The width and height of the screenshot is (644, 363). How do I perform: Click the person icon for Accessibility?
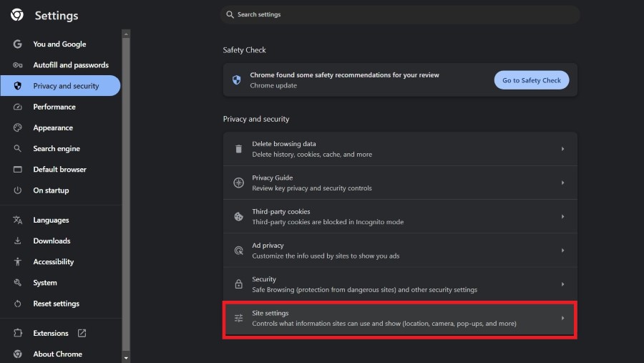point(17,261)
